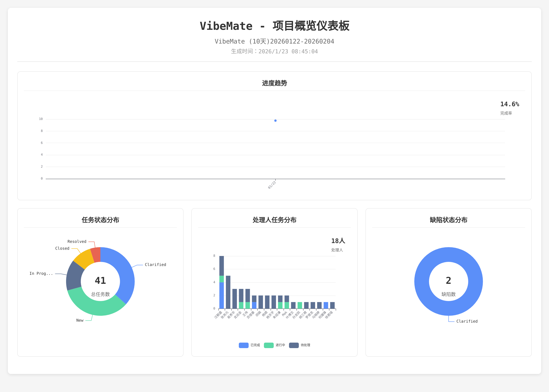Click the '任务状态分布' chart title
The width and height of the screenshot is (549, 392).
click(x=100, y=220)
